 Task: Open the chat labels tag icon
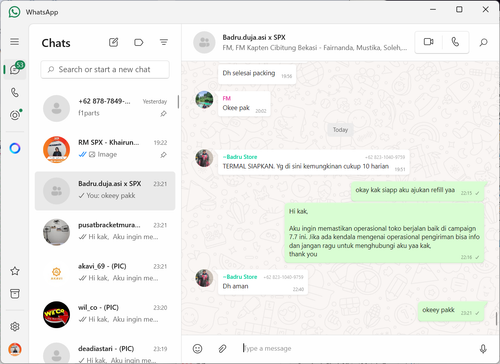click(138, 42)
